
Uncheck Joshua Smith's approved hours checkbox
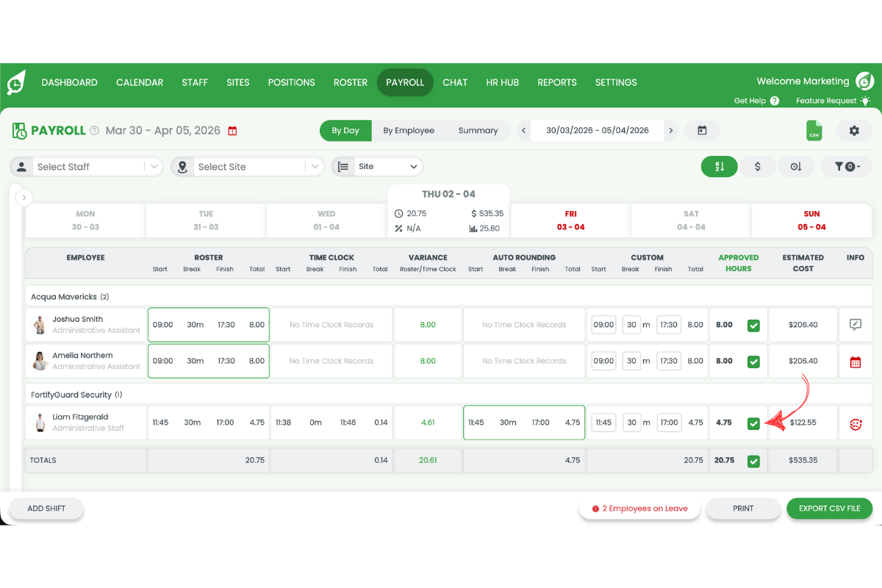[x=753, y=324]
